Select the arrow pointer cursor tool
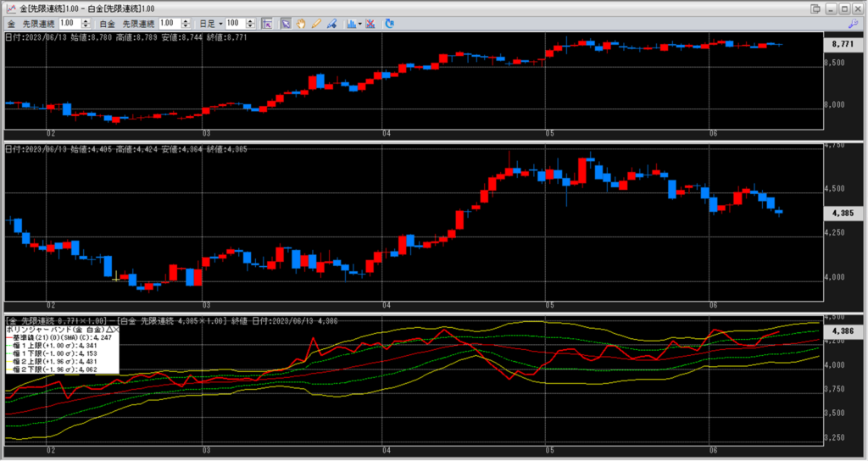 [286, 24]
